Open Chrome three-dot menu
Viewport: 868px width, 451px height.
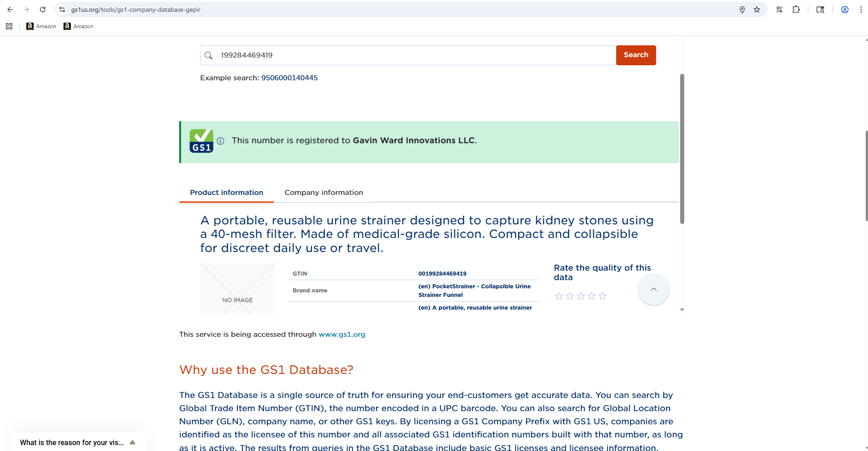tap(861, 10)
